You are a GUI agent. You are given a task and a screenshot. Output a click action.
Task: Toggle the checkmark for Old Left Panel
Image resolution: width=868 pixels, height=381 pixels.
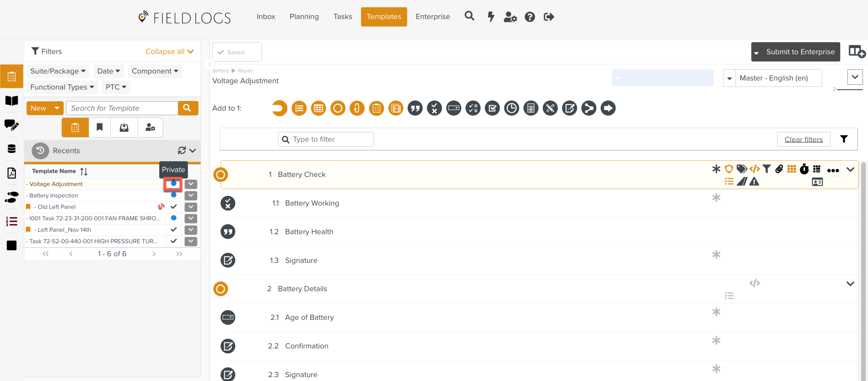tap(174, 206)
